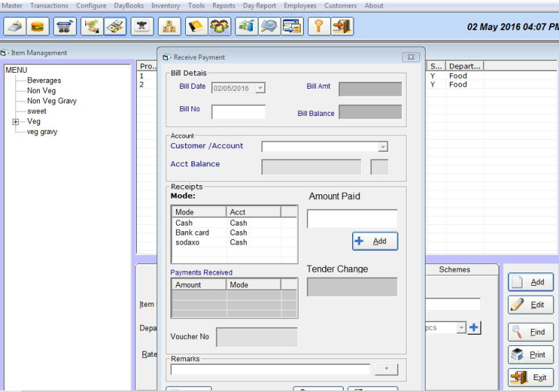
Task: Switch to the Schemes tab
Action: [454, 270]
